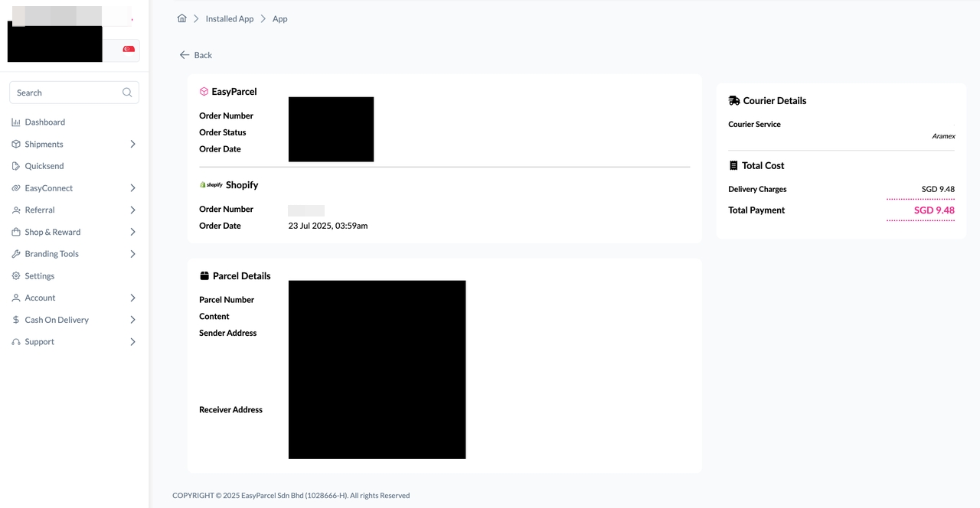This screenshot has width=980, height=508.
Task: Expand the Shipments menu chevron
Action: click(132, 144)
